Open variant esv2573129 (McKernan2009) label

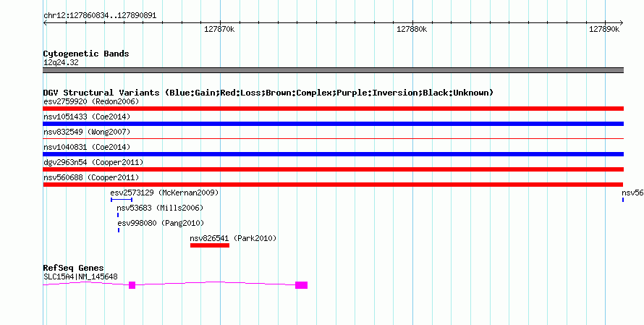coord(164,193)
